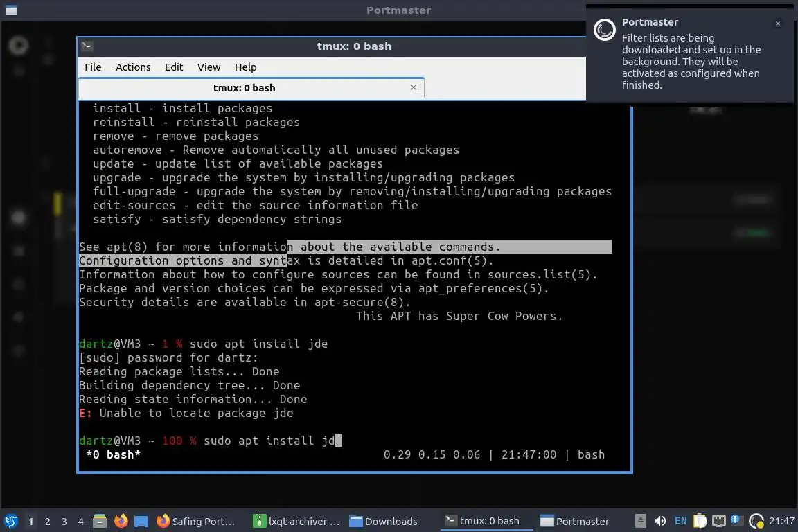
Task: Open the network connection tray icon
Action: coord(718,521)
